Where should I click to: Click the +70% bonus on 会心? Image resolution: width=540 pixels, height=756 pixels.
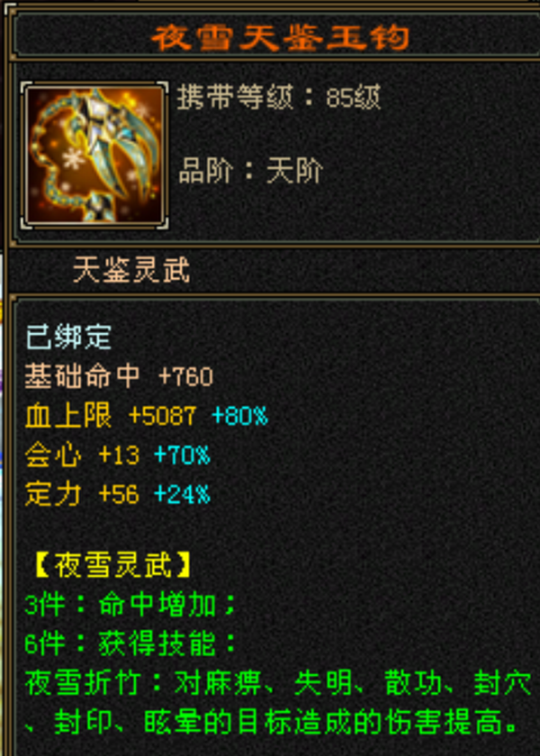182,455
